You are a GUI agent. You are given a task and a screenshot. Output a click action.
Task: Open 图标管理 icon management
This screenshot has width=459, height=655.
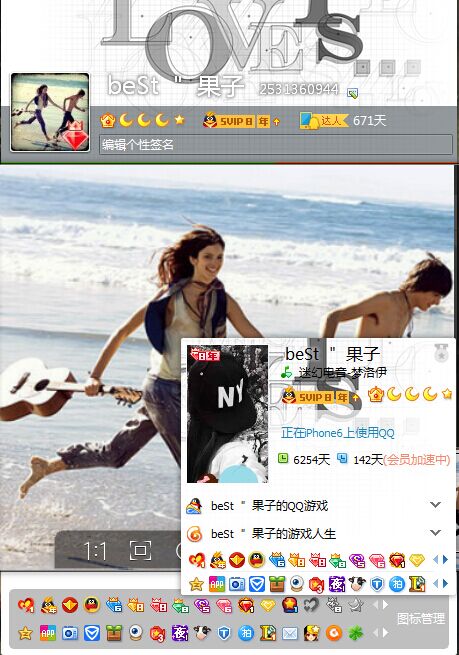[x=421, y=619]
